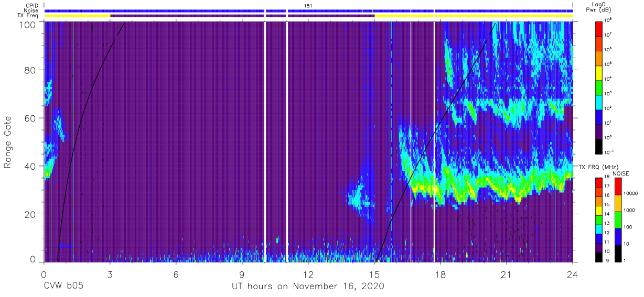Click the echo patch near 14 UT gate 25
The height and width of the screenshot is (297, 644).
[359, 197]
